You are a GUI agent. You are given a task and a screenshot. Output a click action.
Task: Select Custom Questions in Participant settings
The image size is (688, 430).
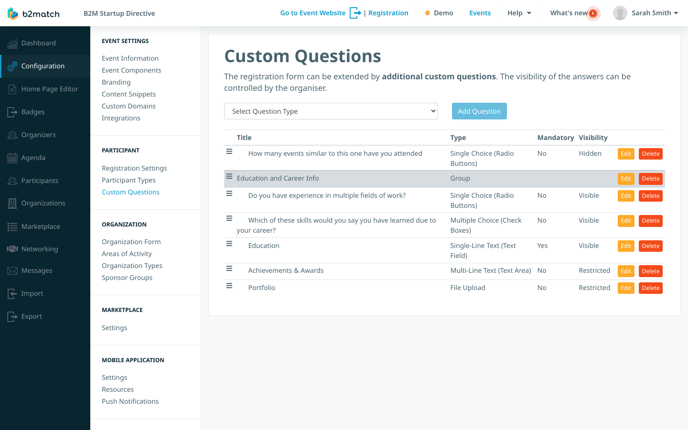(x=130, y=192)
